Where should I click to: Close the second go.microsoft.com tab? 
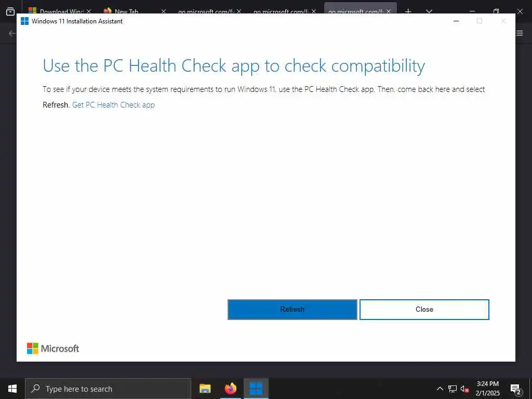pos(314,11)
